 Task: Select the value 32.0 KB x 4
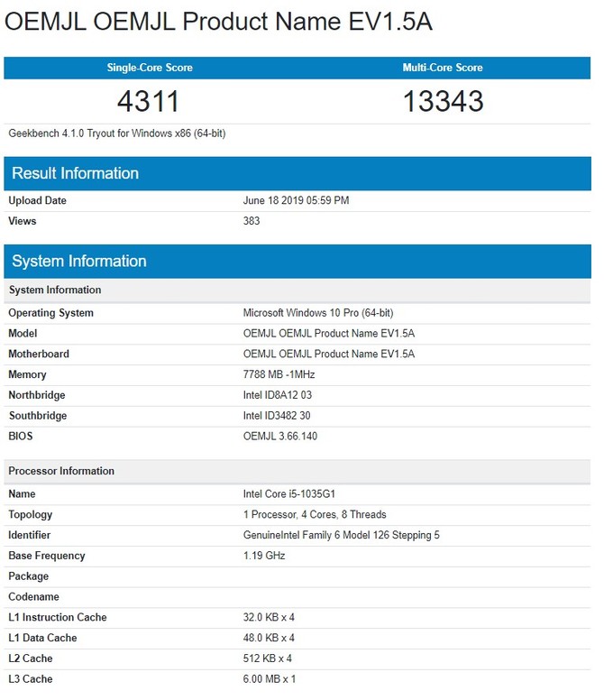pos(269,617)
